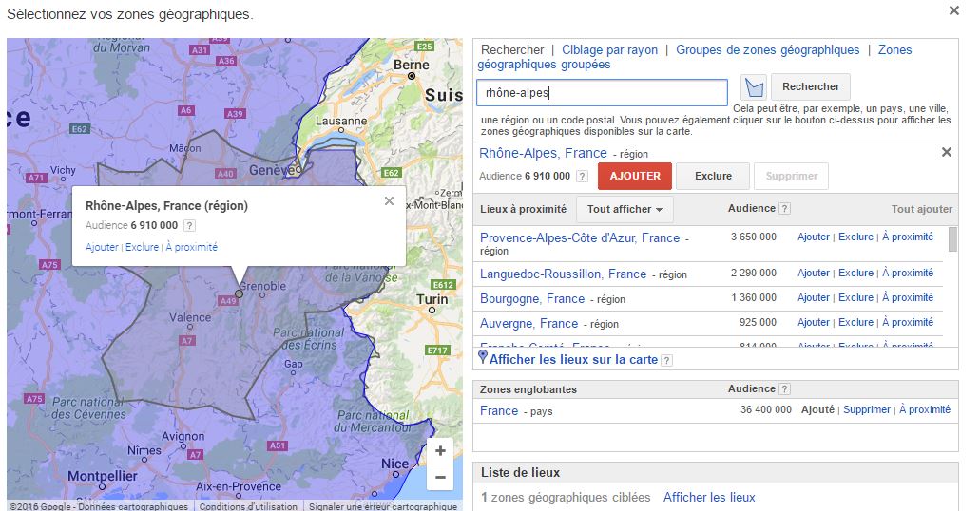Click Afficher les lieux in Liste de lieux
Viewport: 980px width, 511px height.
[x=709, y=498]
